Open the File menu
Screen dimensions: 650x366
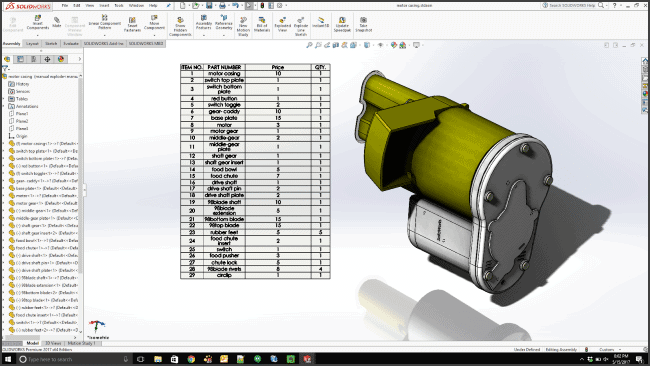coord(65,6)
